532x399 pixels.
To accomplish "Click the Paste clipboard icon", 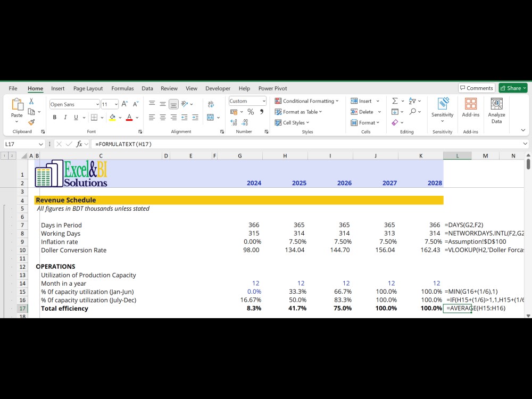I will [16, 104].
